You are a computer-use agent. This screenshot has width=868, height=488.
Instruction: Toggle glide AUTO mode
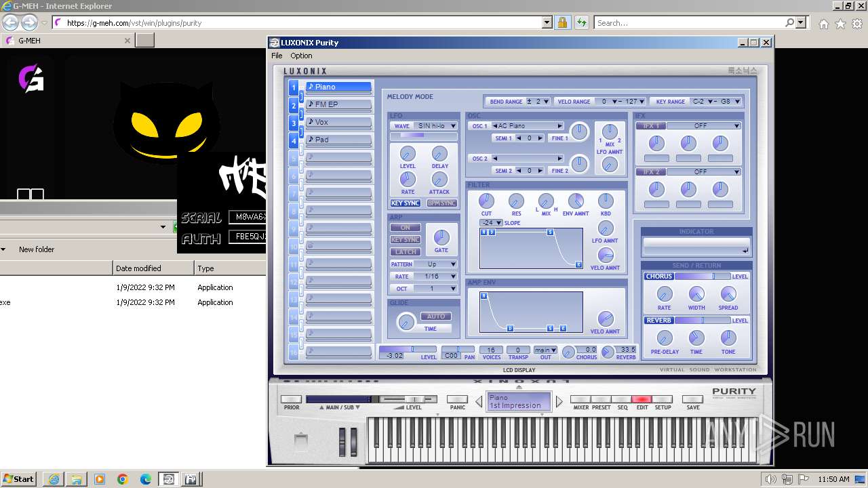[x=436, y=317]
